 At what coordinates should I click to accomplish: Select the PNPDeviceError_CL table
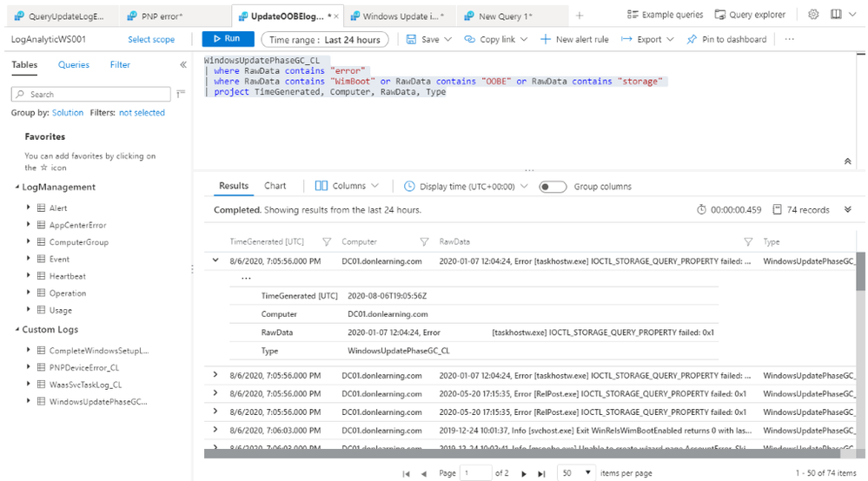tap(84, 367)
